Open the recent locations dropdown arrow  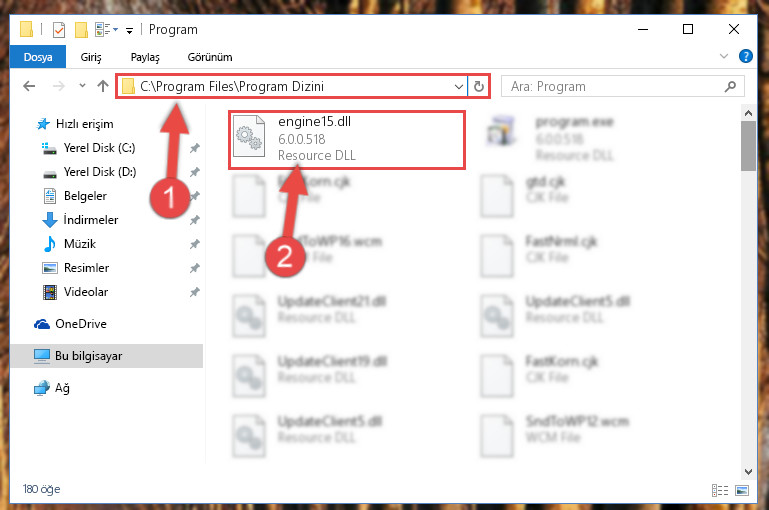point(82,86)
